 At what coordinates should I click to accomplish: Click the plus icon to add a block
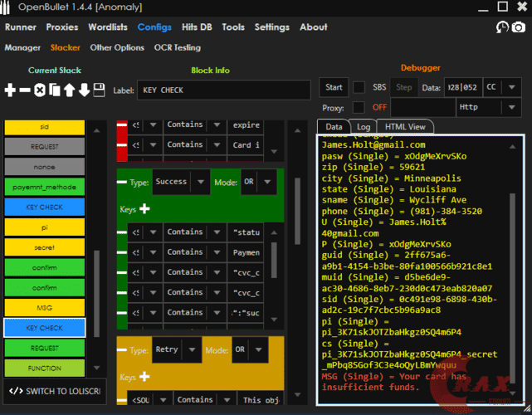click(10, 90)
